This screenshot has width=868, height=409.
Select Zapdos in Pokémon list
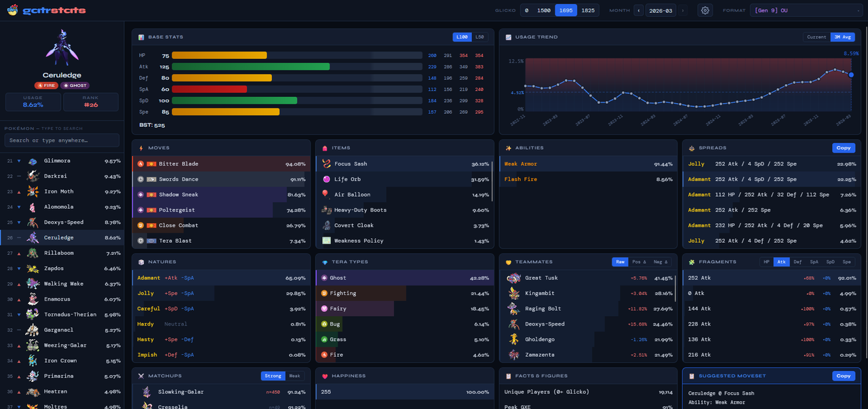[63, 269]
